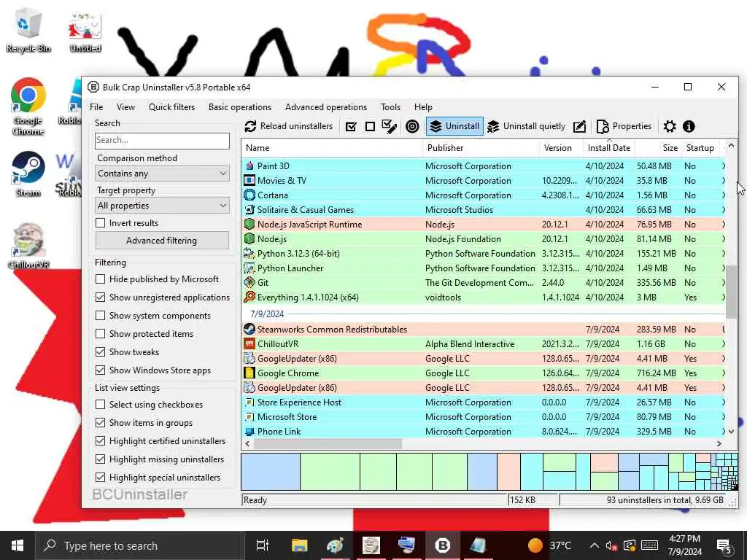Screen dimensions: 747x560
Task: Open the Quick filters menu
Action: [171, 106]
